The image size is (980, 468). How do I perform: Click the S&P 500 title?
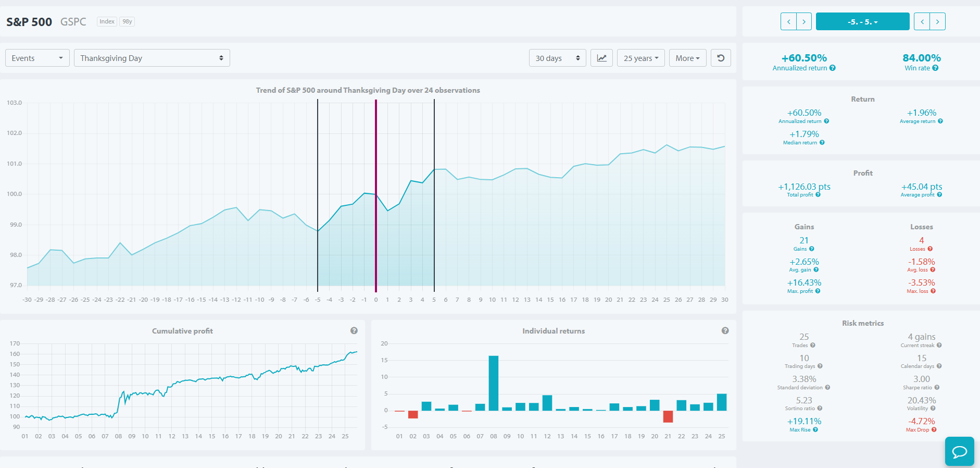click(29, 22)
